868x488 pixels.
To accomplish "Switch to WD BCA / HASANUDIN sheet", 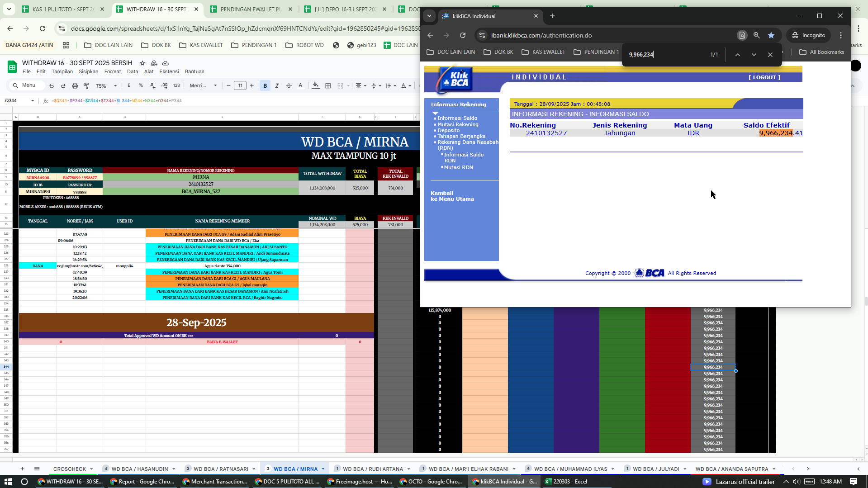I will point(139,469).
